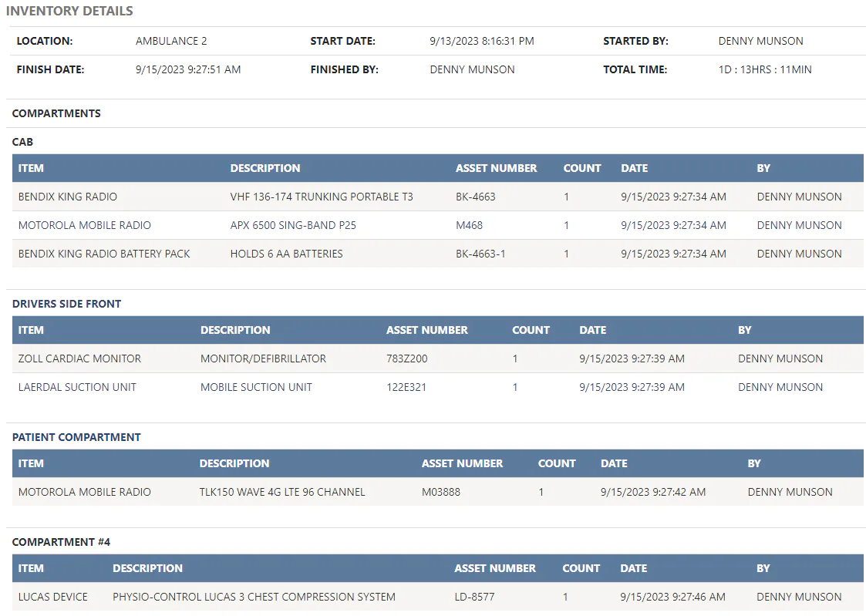Image resolution: width=866 pixels, height=616 pixels.
Task: Click the PATIENT COMPARTMENT title
Action: [x=77, y=438]
